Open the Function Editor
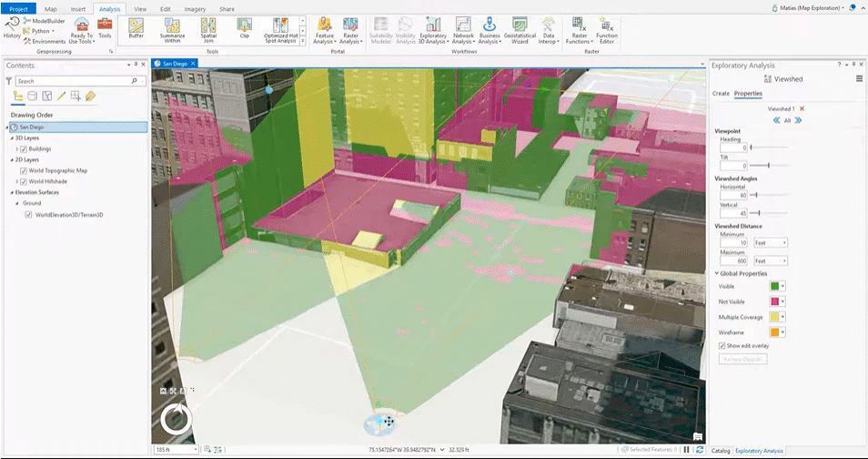 coord(607,30)
